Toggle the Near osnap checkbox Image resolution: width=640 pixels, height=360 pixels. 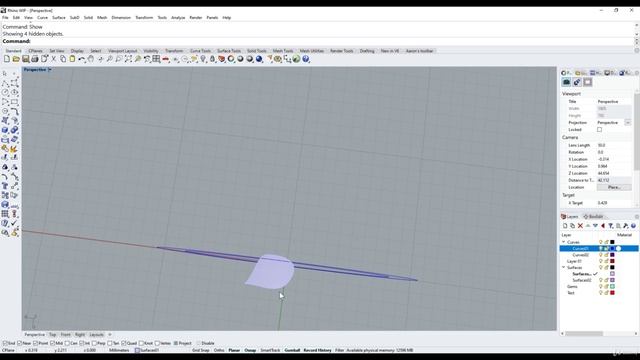20,343
